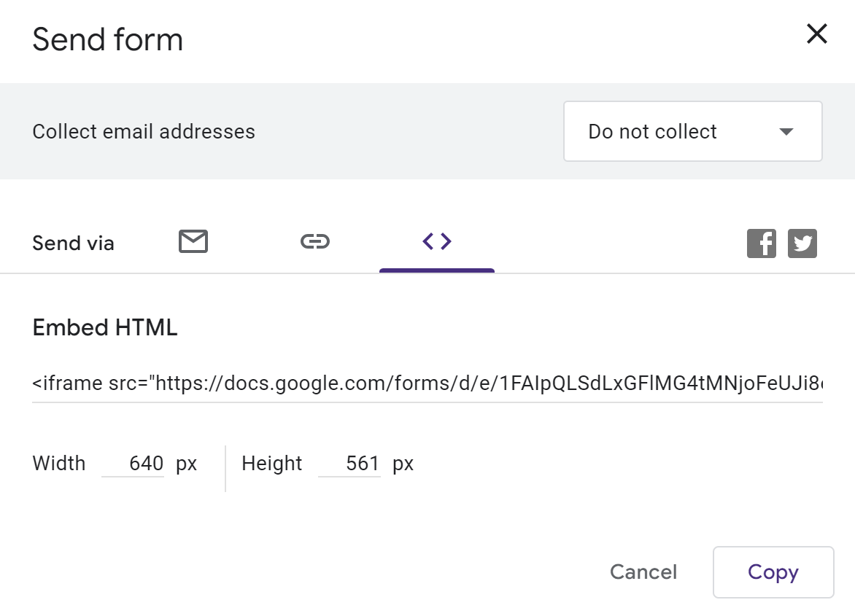This screenshot has height=616, width=855.
Task: Click the px unit after the Height value
Action: tap(403, 464)
